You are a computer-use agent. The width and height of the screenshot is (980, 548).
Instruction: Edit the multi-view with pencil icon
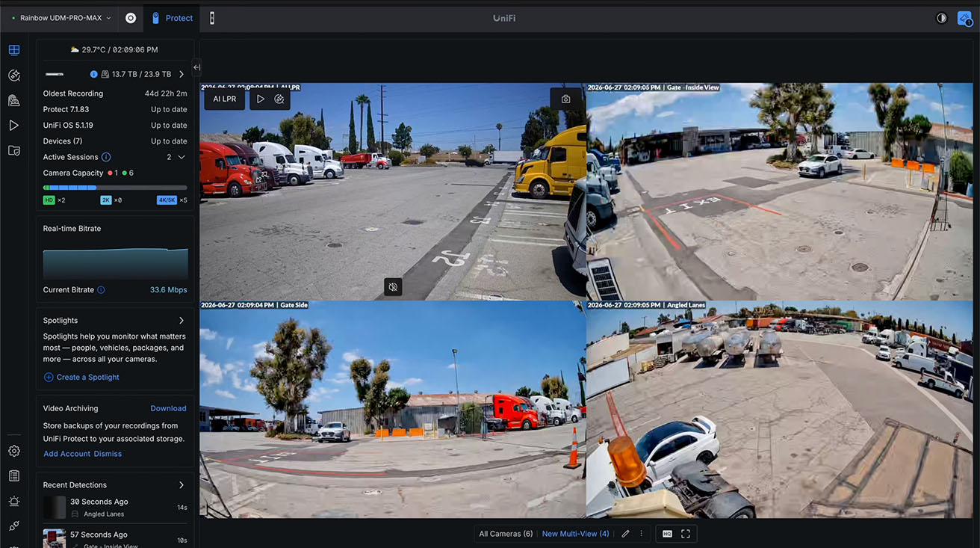pyautogui.click(x=625, y=534)
